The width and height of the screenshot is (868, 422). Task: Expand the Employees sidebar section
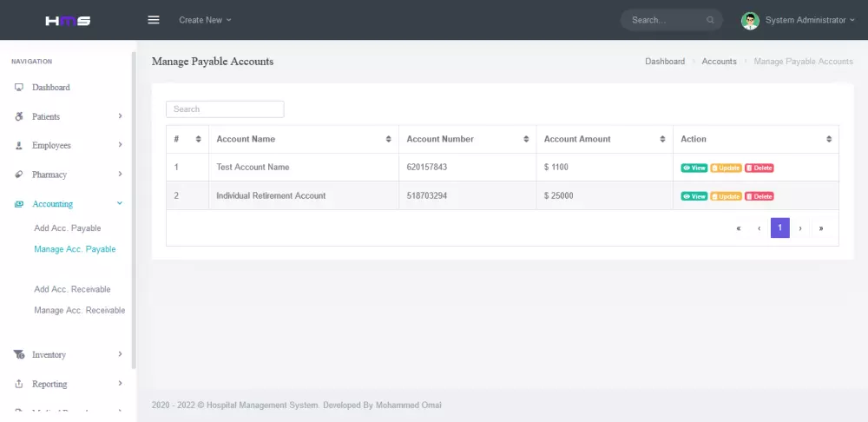click(120, 146)
